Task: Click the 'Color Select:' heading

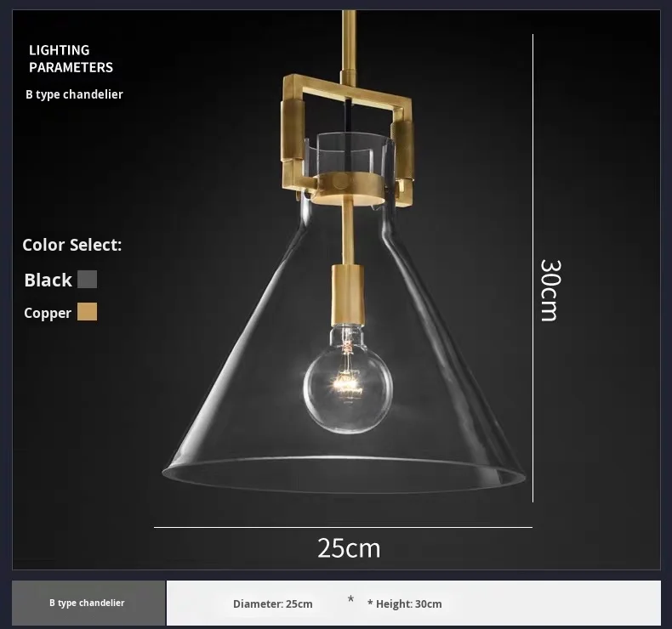Action: point(72,245)
